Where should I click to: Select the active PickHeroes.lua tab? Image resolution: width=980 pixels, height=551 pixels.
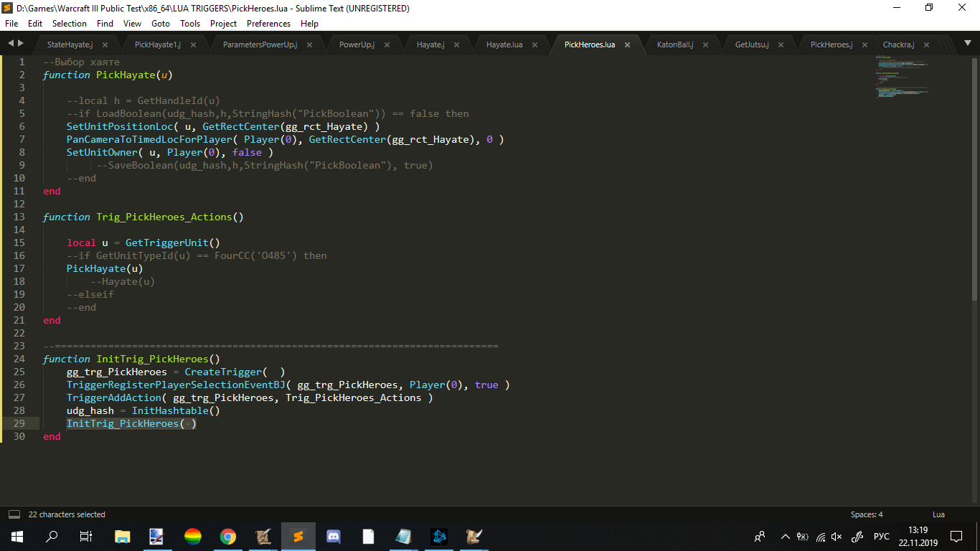point(590,44)
